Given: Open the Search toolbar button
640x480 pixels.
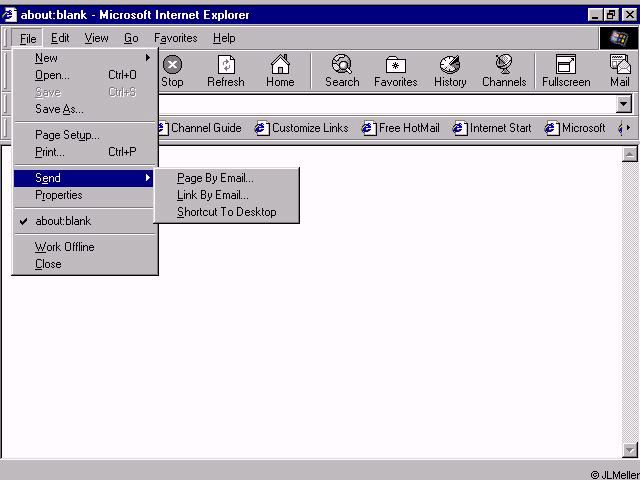Looking at the screenshot, I should pos(342,71).
